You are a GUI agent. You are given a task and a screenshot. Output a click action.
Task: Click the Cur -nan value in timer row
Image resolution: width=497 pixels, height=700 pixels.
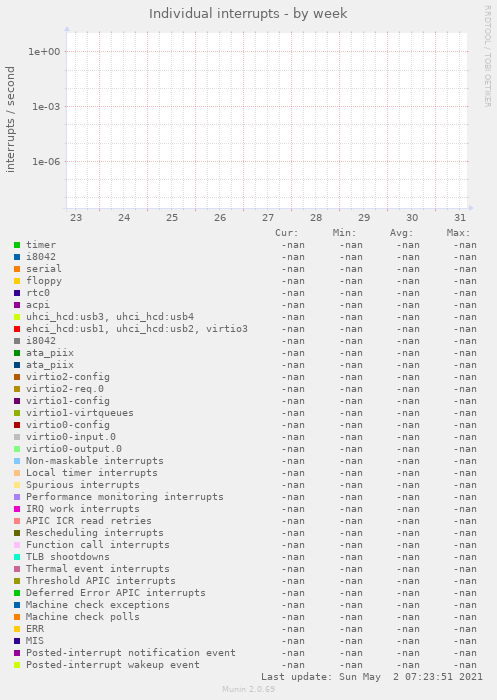[x=293, y=245]
